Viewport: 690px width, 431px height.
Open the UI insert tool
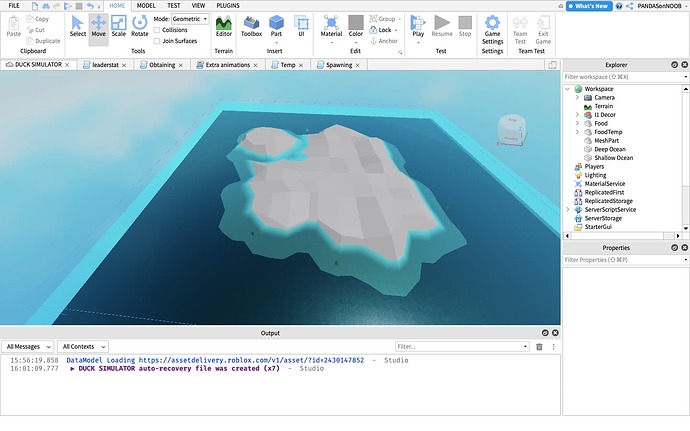pos(301,26)
